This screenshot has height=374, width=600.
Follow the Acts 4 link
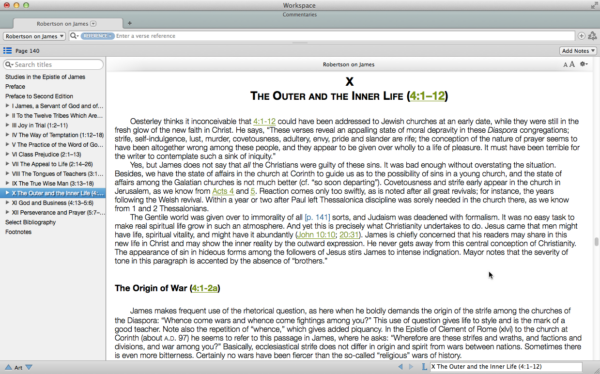coord(223,191)
